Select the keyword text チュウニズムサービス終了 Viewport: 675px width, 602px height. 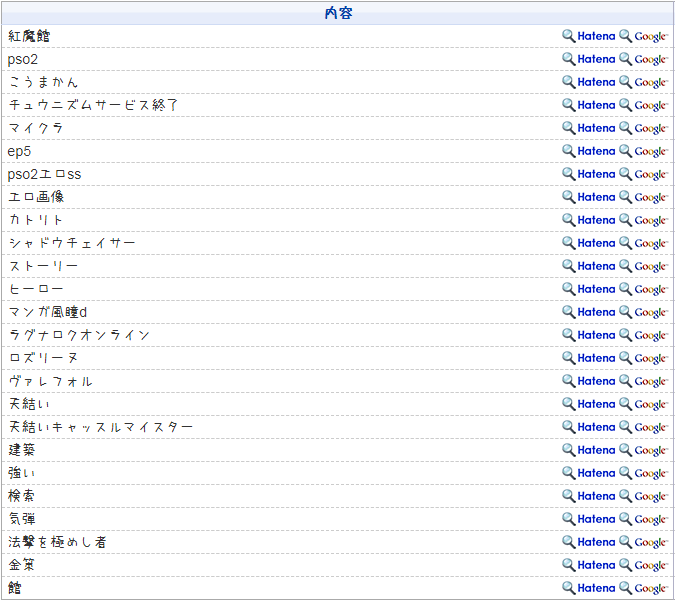[x=93, y=105]
